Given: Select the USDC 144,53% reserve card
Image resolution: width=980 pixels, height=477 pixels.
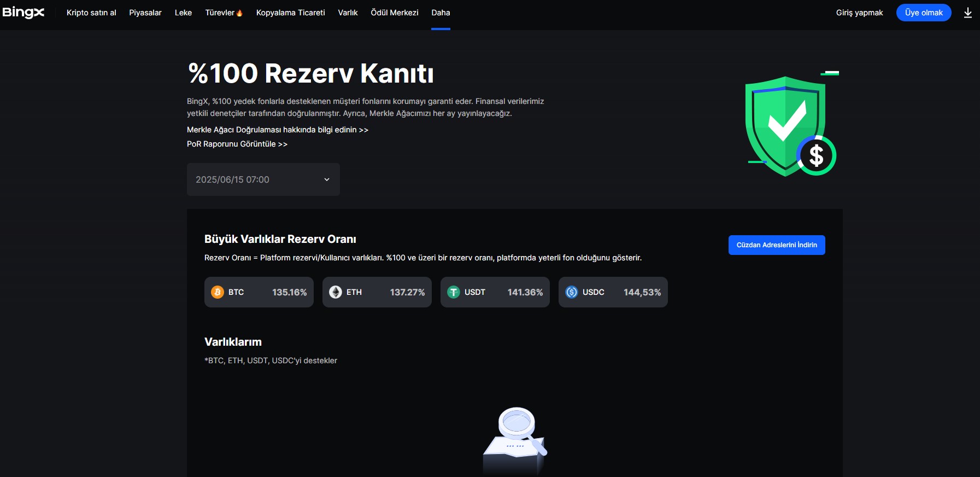Looking at the screenshot, I should 613,292.
